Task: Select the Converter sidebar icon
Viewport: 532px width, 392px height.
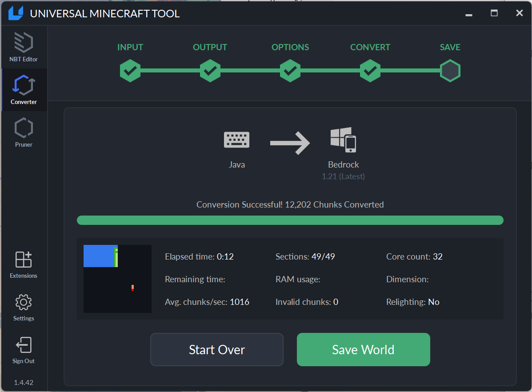Action: (x=24, y=90)
